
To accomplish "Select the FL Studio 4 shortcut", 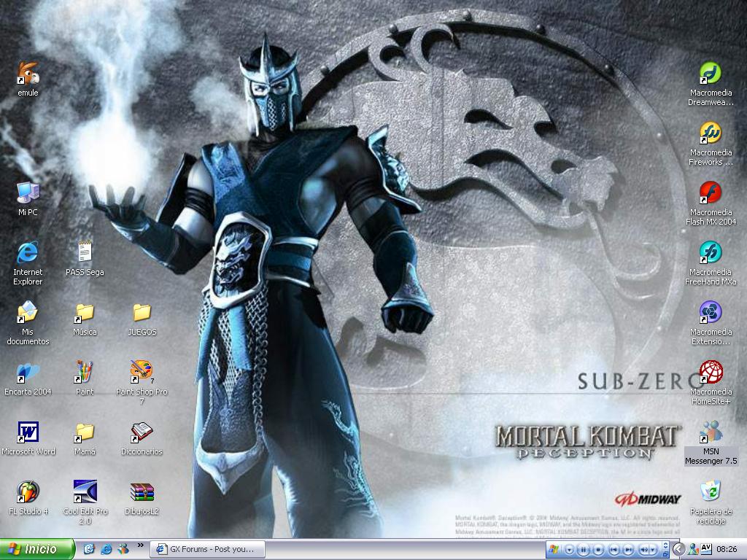I will [x=28, y=497].
